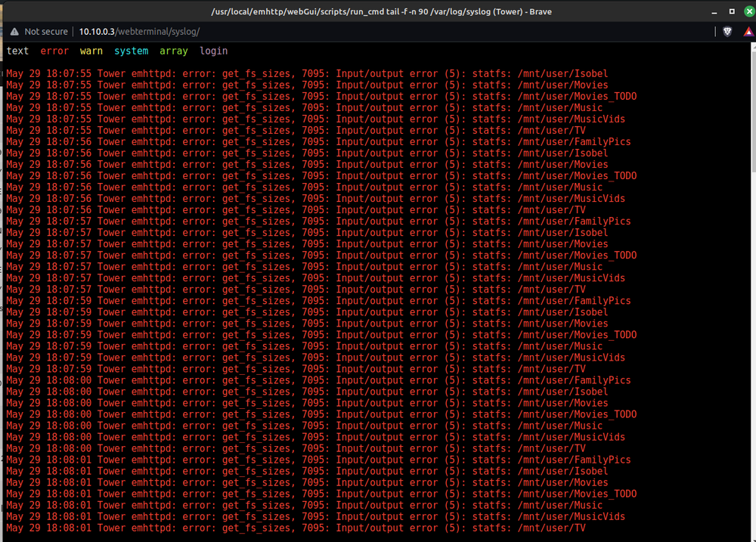Viewport: 756px width, 542px height.
Task: Open the Brave Shields lion icon
Action: point(727,31)
